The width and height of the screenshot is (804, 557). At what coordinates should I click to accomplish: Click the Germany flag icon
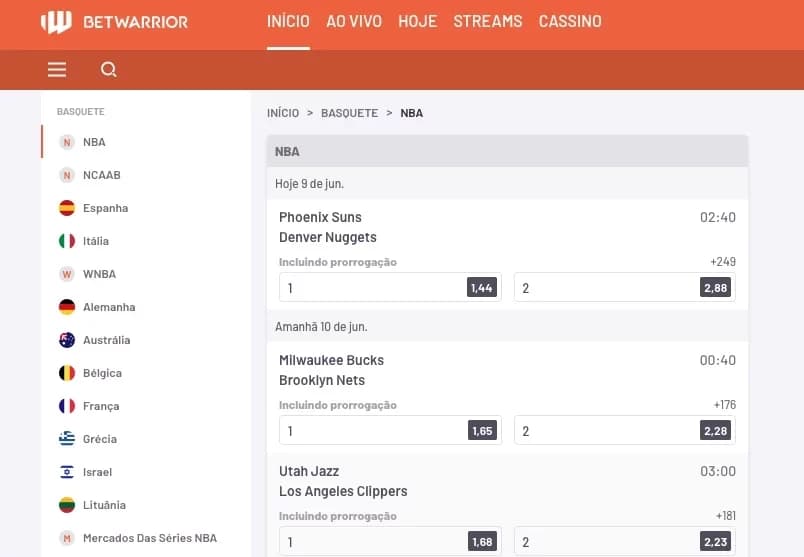[x=67, y=307]
